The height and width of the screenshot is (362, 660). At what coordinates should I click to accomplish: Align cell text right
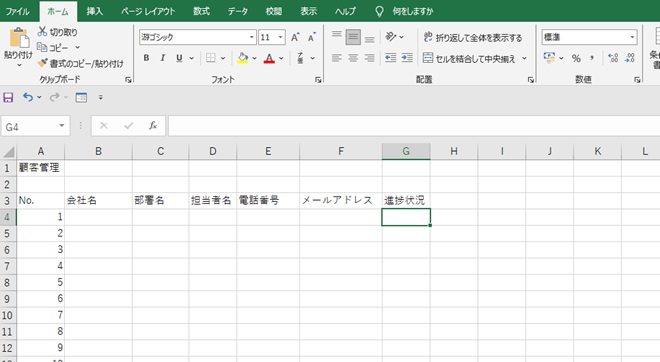point(370,58)
